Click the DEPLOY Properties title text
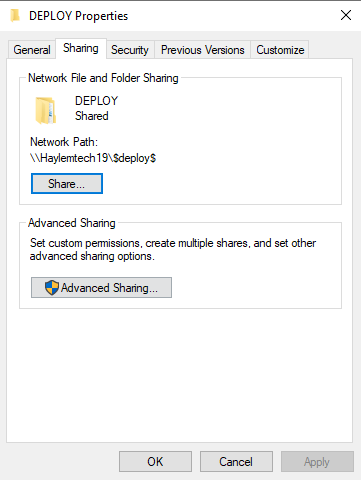Screen dimensions: 361x480 click(x=78, y=16)
